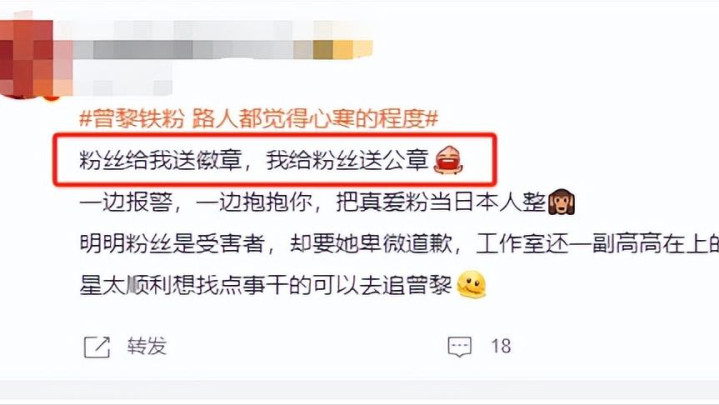Click the phrase 把真爱粉当日本人整
Screen dimensions: 719x405
[441, 202]
